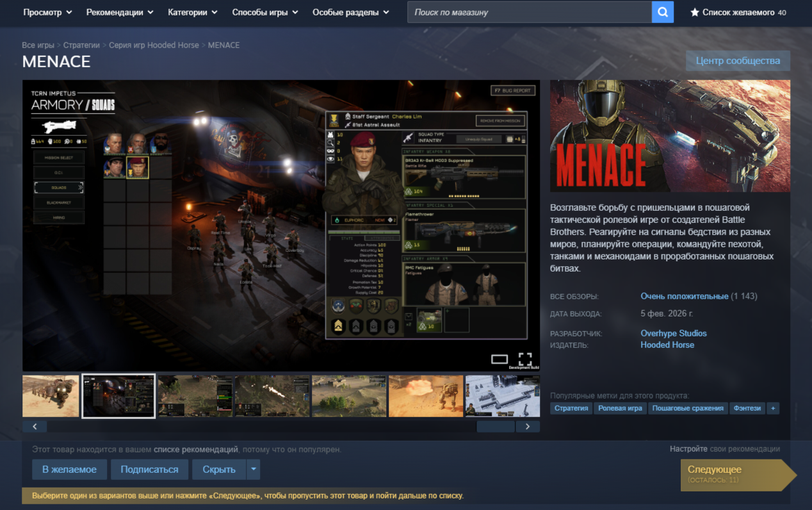Select sixth thumbnail with walker in dust
This screenshot has width=812, height=510.
426,396
